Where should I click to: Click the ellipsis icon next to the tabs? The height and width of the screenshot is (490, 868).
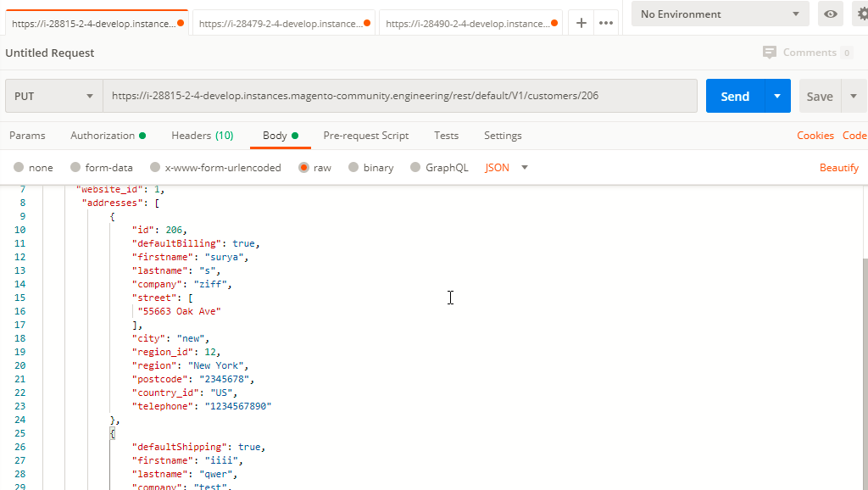pos(606,23)
